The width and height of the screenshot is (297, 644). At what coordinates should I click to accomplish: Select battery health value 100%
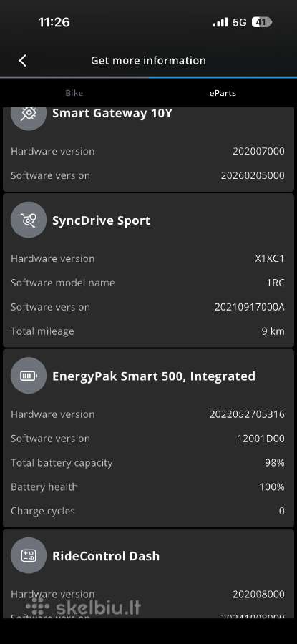pos(272,487)
